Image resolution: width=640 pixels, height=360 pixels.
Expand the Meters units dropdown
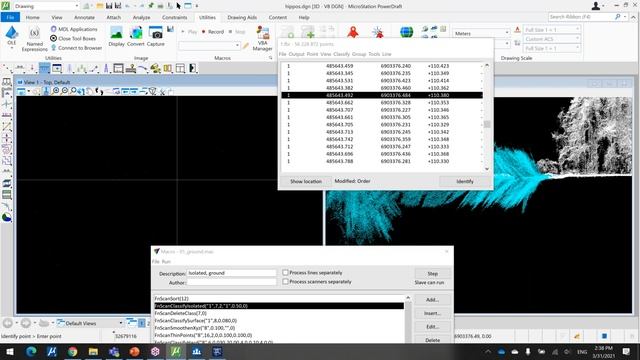point(507,33)
